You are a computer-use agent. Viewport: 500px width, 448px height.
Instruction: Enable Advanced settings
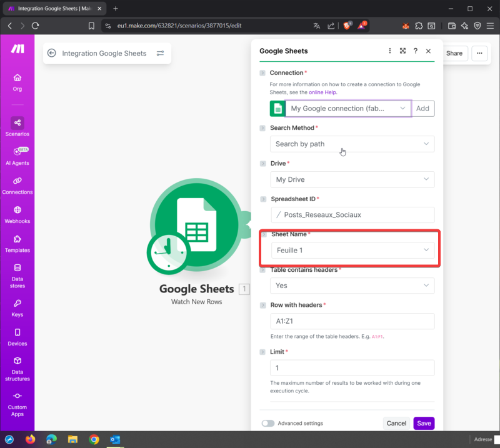268,423
